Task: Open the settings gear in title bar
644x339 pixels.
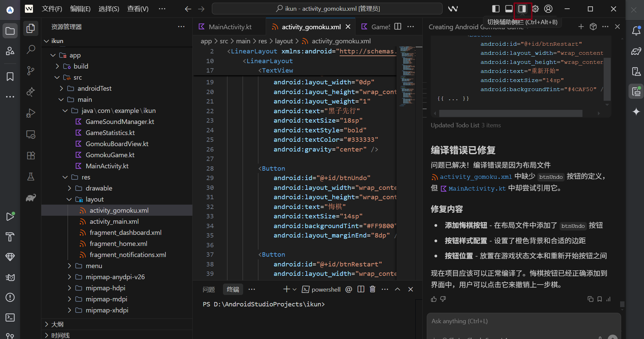Action: pos(535,9)
